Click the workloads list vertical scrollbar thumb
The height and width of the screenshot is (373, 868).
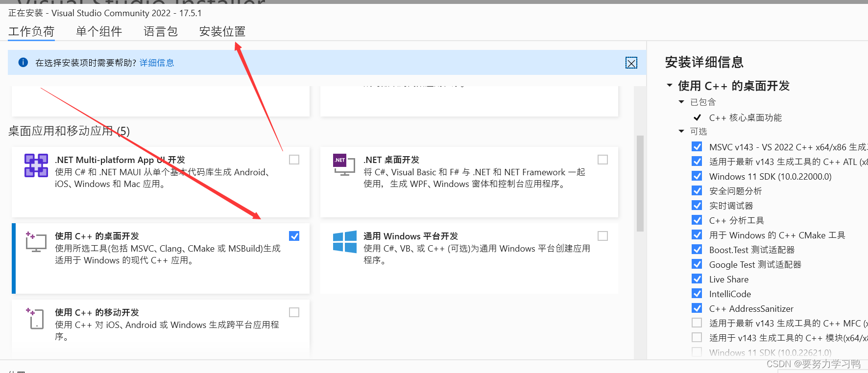[640, 183]
